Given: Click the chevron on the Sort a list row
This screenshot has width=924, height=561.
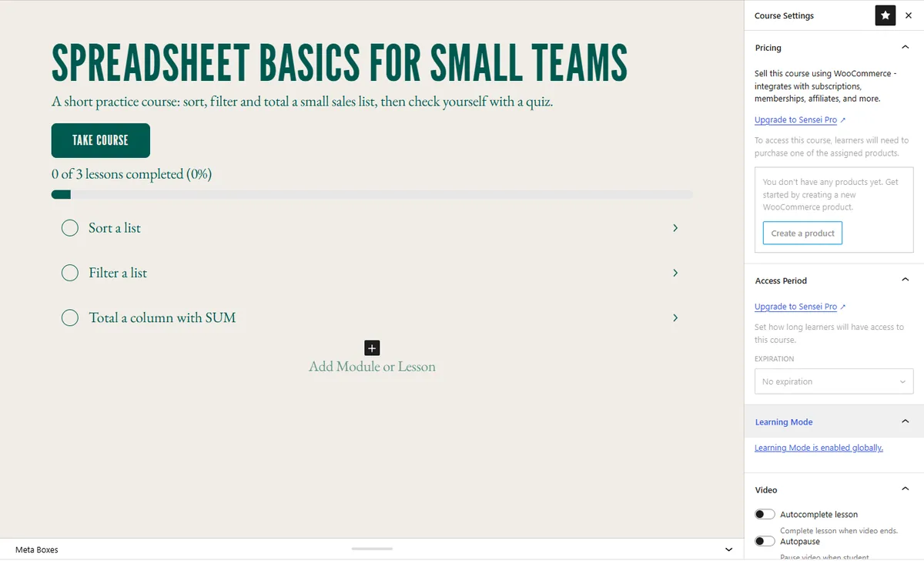Looking at the screenshot, I should coord(675,228).
